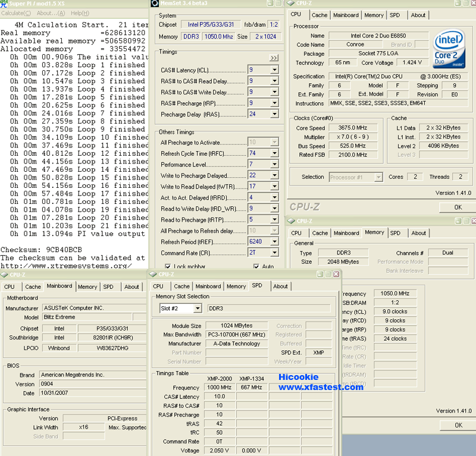Screen dimensions: 476x456
Task: Click the CPU-Z Mainboard window title icon
Action: pos(4,275)
